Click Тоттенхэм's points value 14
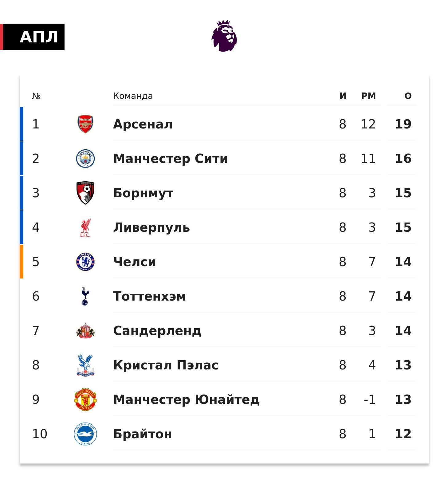This screenshot has width=448, height=477. [403, 296]
